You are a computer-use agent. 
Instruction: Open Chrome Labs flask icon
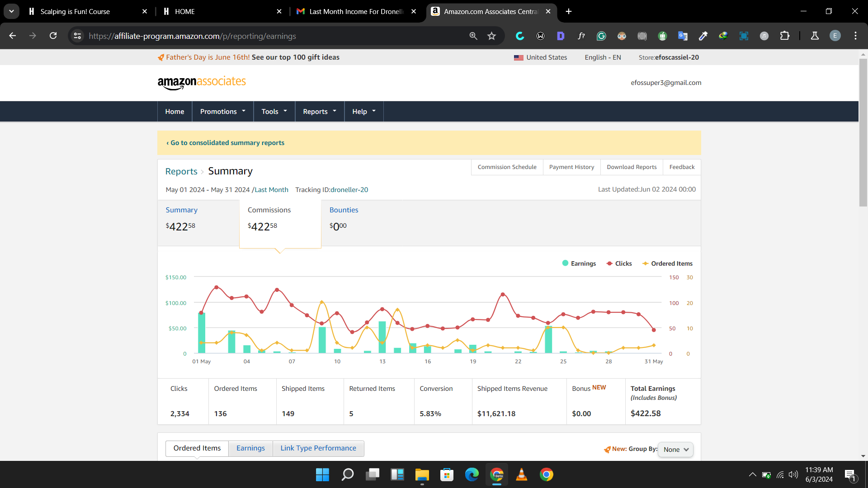[x=815, y=36]
